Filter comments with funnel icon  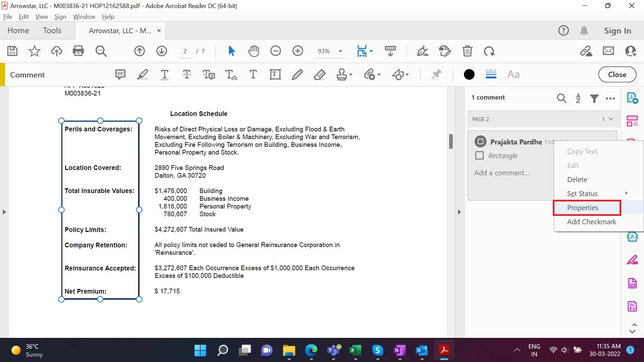click(x=594, y=98)
